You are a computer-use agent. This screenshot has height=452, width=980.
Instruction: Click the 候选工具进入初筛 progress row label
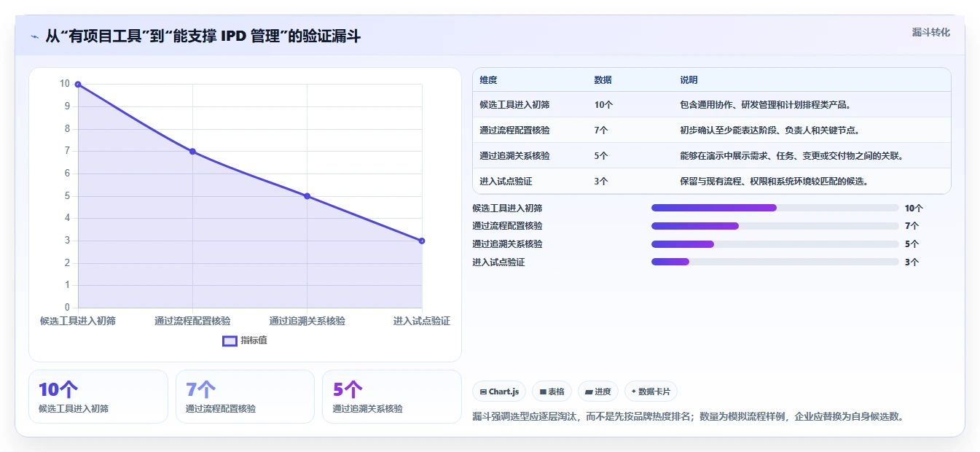coord(507,209)
